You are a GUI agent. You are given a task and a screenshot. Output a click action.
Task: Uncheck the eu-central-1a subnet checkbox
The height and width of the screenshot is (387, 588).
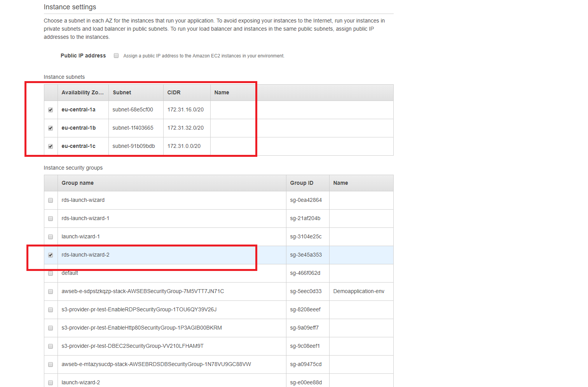pyautogui.click(x=51, y=110)
